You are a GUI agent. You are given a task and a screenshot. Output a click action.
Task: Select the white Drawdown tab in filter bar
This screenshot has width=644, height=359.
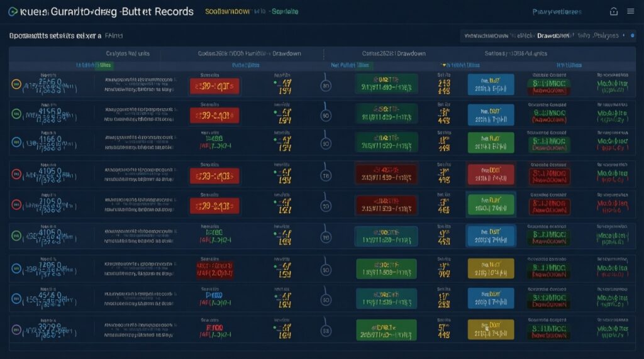click(x=553, y=36)
